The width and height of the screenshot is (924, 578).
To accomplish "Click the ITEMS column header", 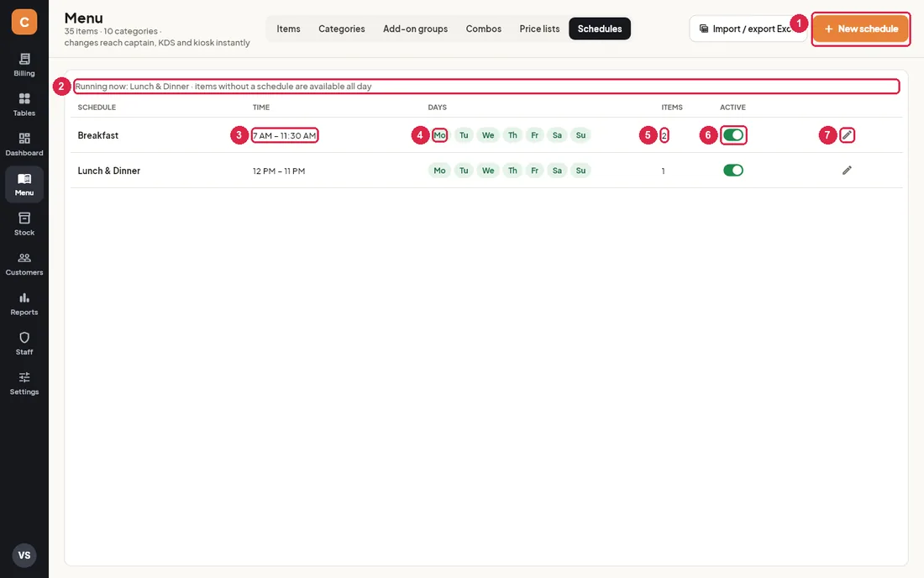I will tap(672, 108).
